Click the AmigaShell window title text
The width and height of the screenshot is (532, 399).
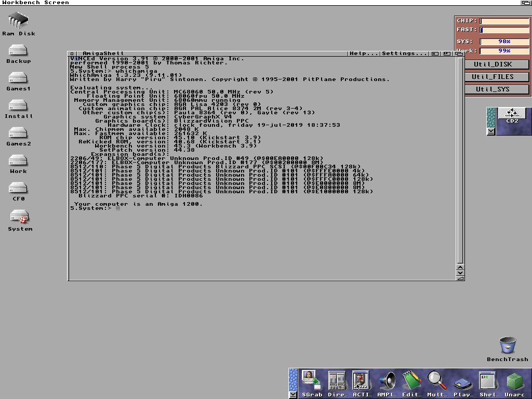(103, 54)
